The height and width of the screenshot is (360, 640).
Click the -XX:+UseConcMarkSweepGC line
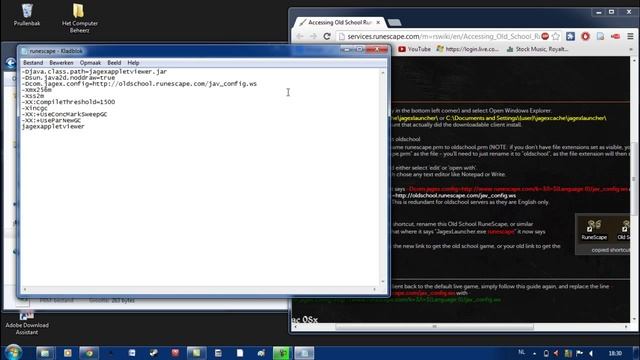64,114
